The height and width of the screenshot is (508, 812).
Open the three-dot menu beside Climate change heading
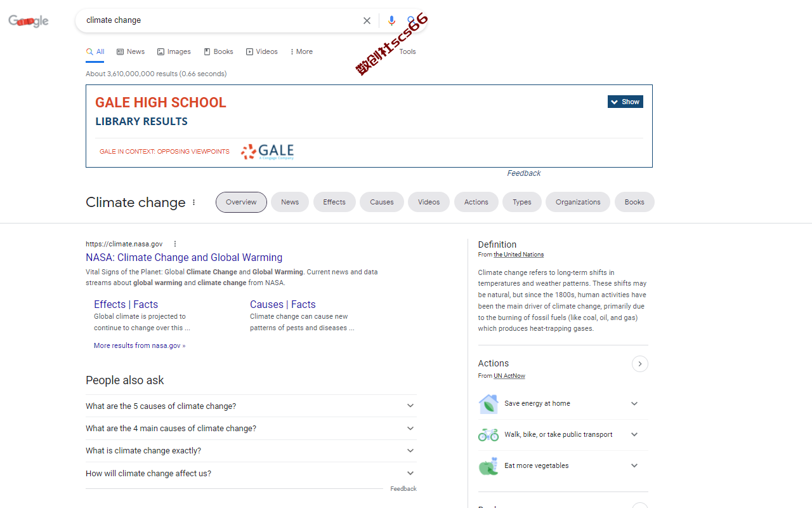194,203
